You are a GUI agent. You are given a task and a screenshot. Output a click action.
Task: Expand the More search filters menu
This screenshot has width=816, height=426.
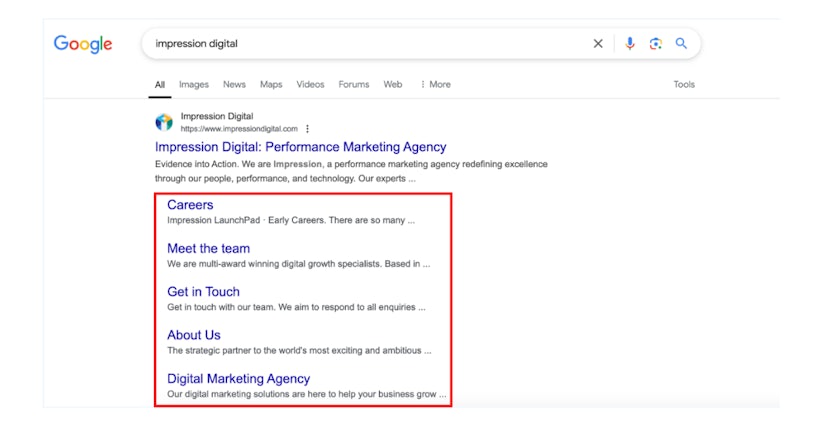(435, 85)
